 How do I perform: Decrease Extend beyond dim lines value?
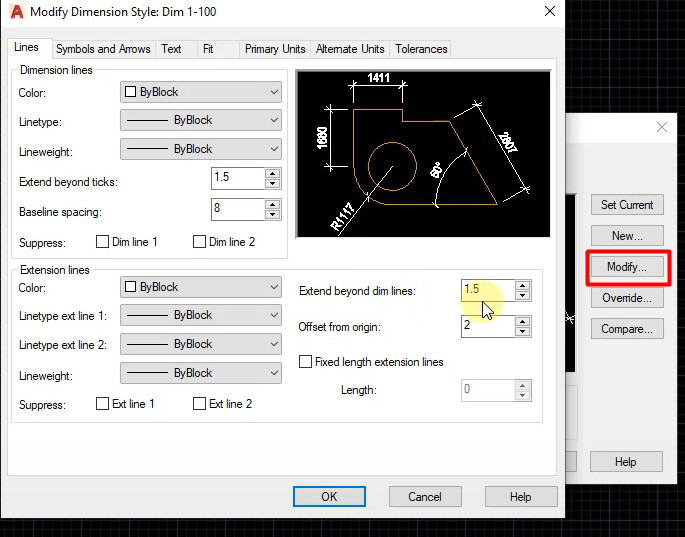pos(522,296)
